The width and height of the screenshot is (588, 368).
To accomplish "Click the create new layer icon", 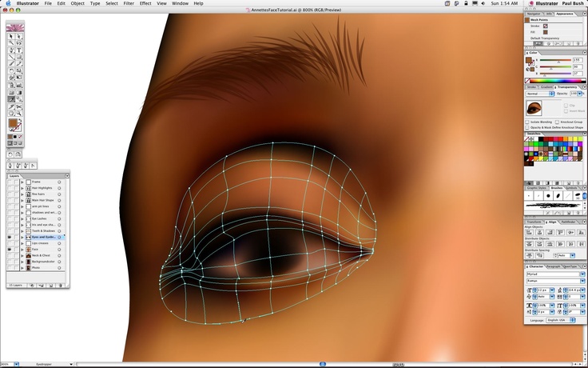I will click(x=51, y=286).
